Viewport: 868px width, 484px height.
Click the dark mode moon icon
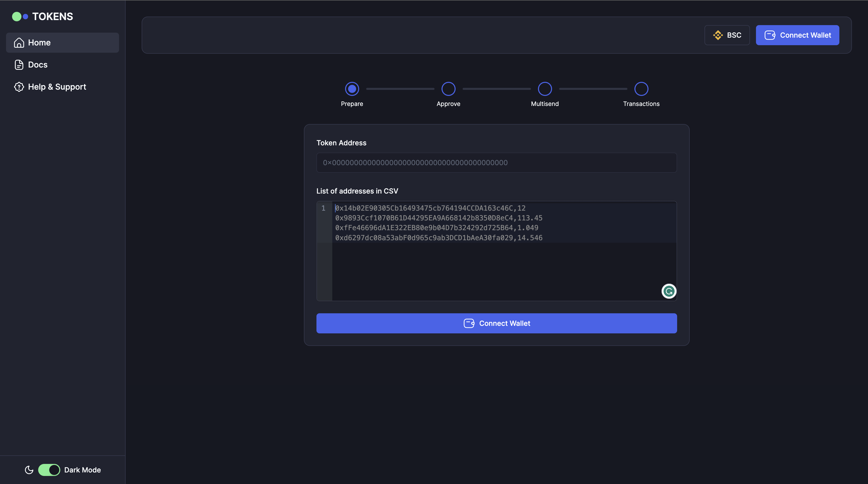29,470
